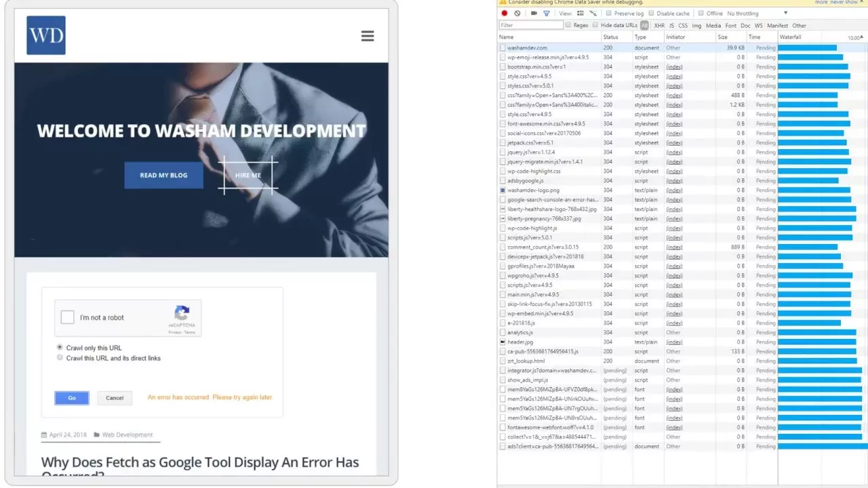Click the Filter text input field

(531, 25)
